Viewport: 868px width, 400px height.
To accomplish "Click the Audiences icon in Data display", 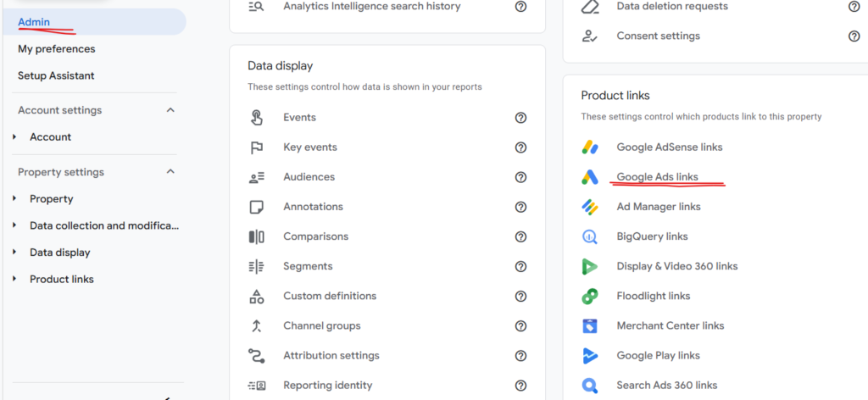I will (x=256, y=178).
